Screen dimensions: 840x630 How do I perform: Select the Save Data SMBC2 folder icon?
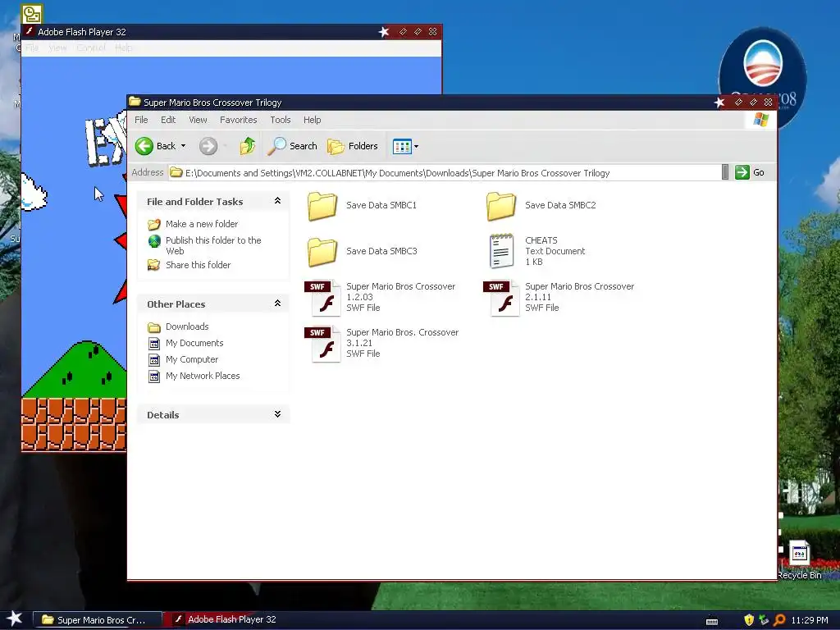point(501,206)
